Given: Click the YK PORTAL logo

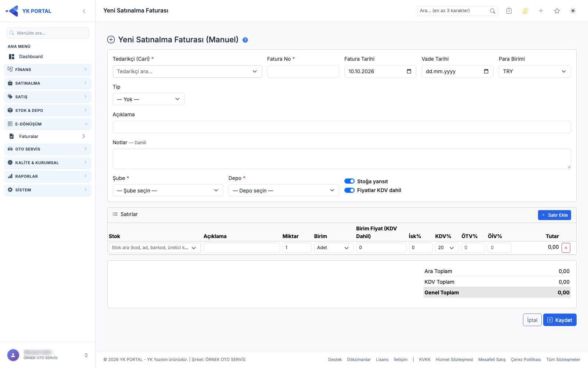Looking at the screenshot, I should tap(29, 11).
